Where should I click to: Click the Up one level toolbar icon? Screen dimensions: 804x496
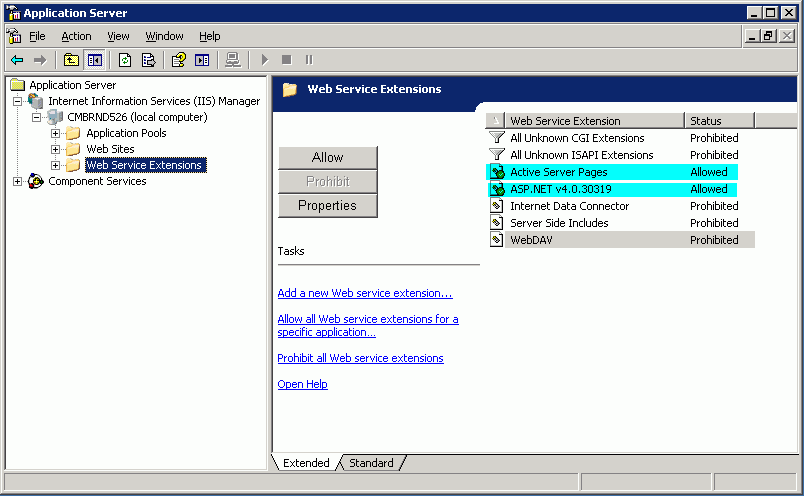pyautogui.click(x=71, y=61)
